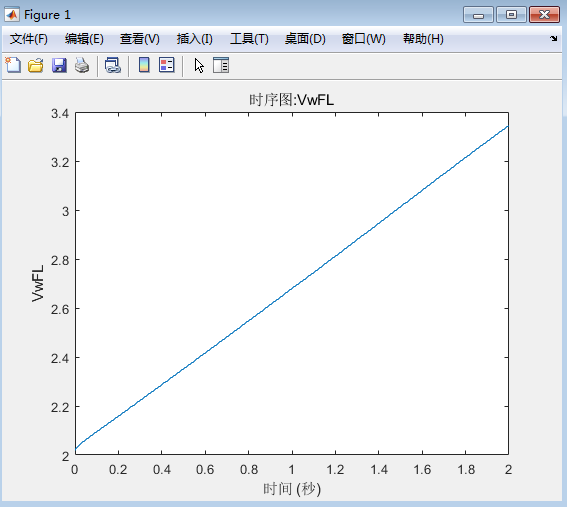567x507 pixels.
Task: Maximize the Figure 1 window
Action: click(x=511, y=15)
